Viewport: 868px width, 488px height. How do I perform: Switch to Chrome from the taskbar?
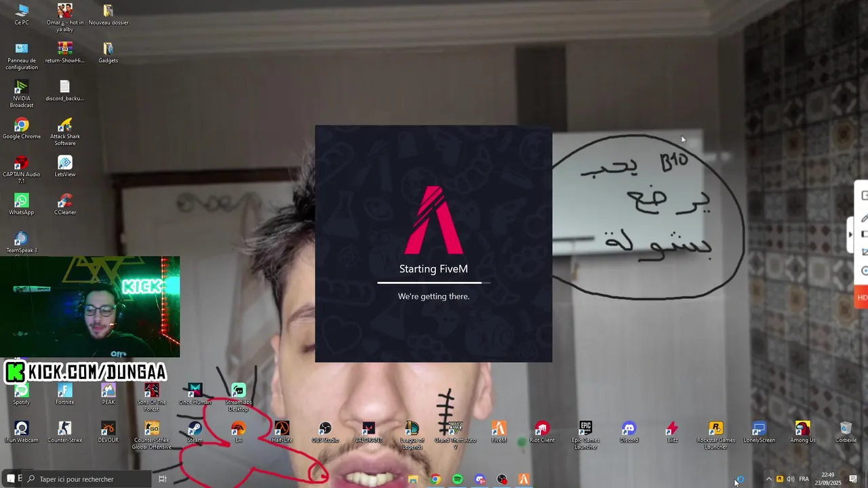point(435,479)
